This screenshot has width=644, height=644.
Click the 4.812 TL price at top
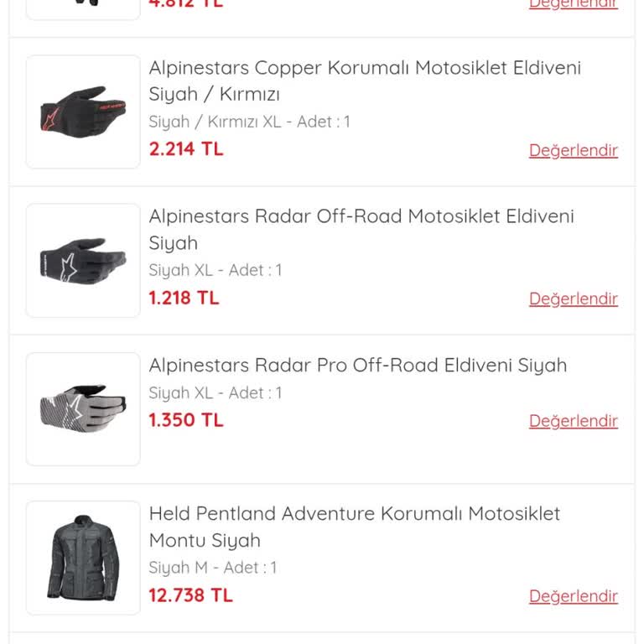(186, 4)
